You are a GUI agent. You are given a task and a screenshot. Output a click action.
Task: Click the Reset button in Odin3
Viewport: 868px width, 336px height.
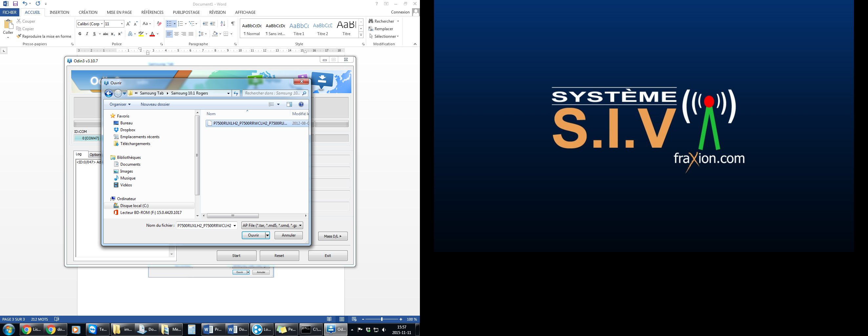tap(279, 256)
